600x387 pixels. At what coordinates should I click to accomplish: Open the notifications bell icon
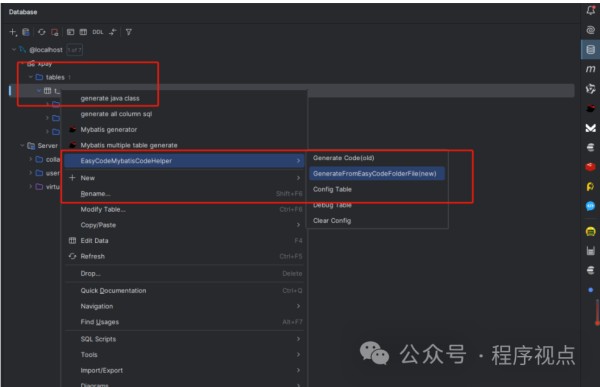coord(590,11)
